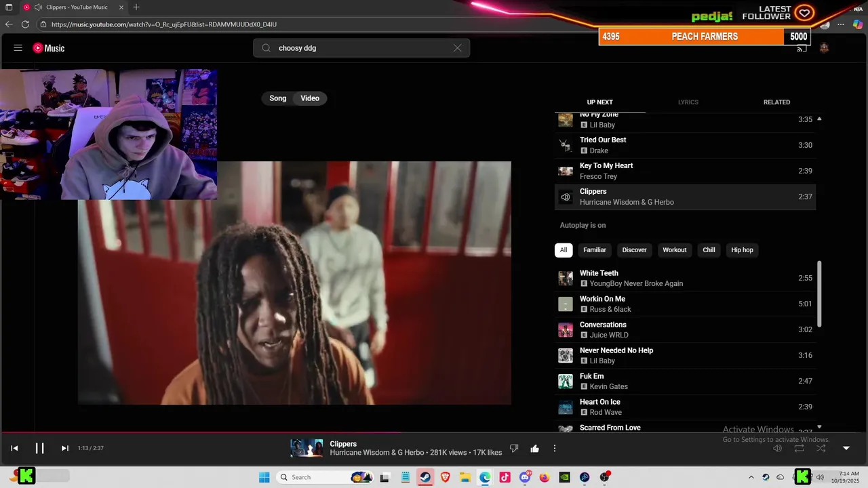868x488 pixels.
Task: Select the Discover filter chip
Action: click(635, 250)
